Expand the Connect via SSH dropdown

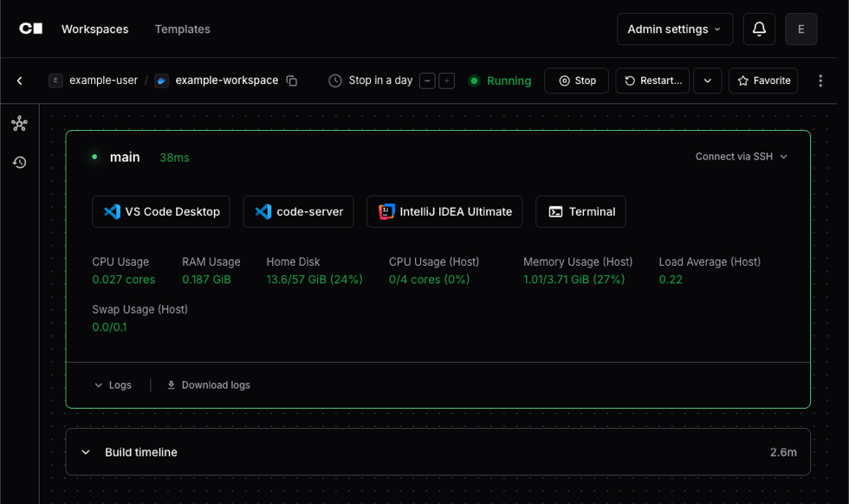741,157
